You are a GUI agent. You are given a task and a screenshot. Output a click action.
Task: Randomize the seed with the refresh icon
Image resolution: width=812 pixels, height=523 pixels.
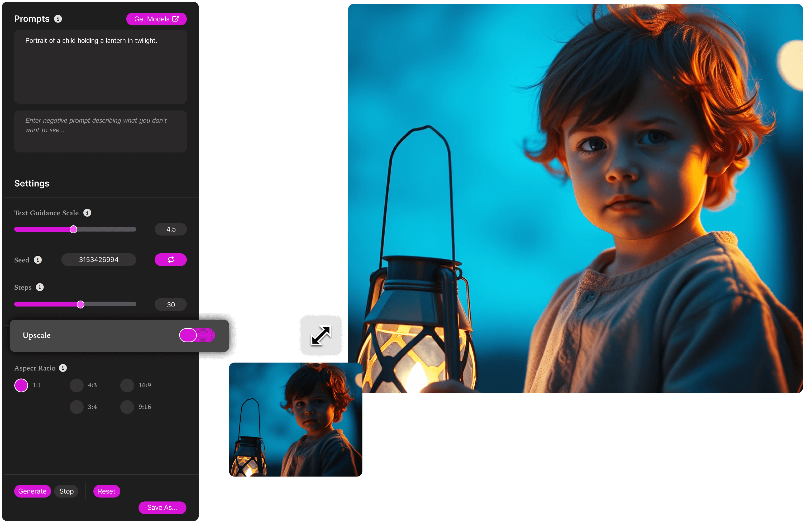point(170,259)
